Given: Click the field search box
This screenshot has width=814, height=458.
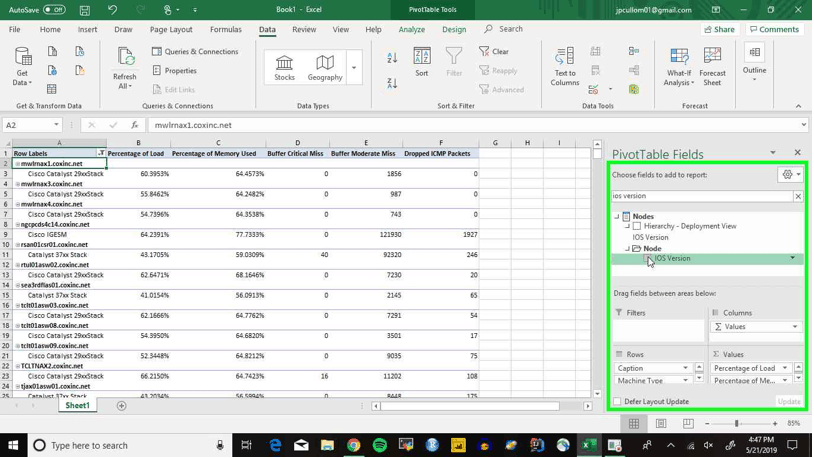Looking at the screenshot, I should coord(702,196).
